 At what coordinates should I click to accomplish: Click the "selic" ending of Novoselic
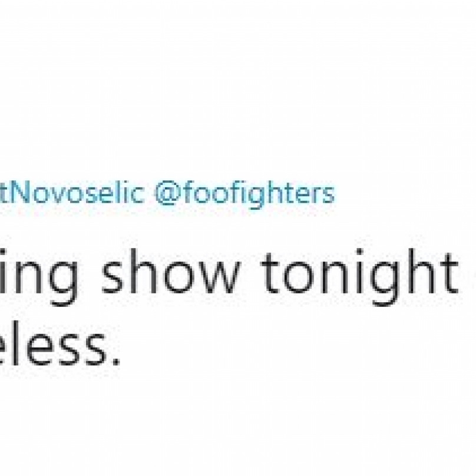point(113,193)
